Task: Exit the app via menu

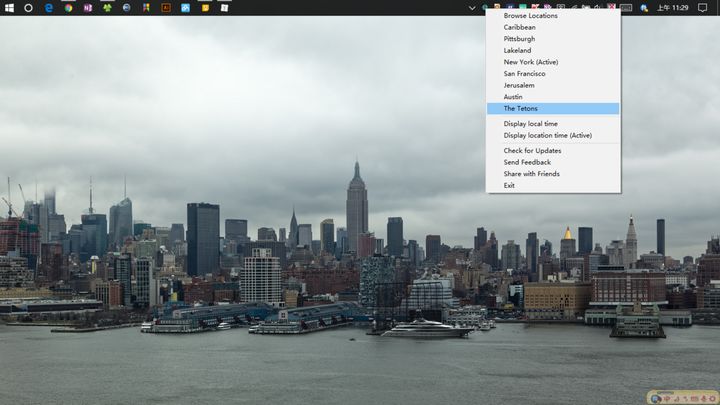Action: pos(509,185)
